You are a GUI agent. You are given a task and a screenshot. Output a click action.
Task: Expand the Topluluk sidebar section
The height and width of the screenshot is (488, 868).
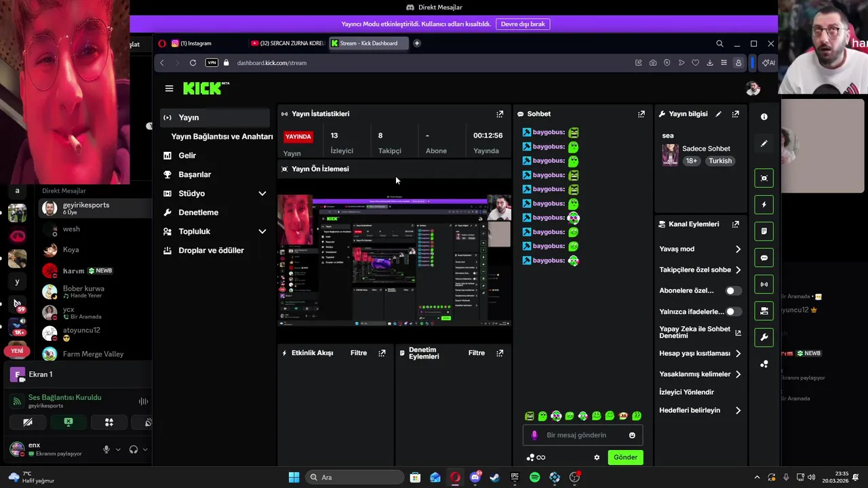click(262, 232)
